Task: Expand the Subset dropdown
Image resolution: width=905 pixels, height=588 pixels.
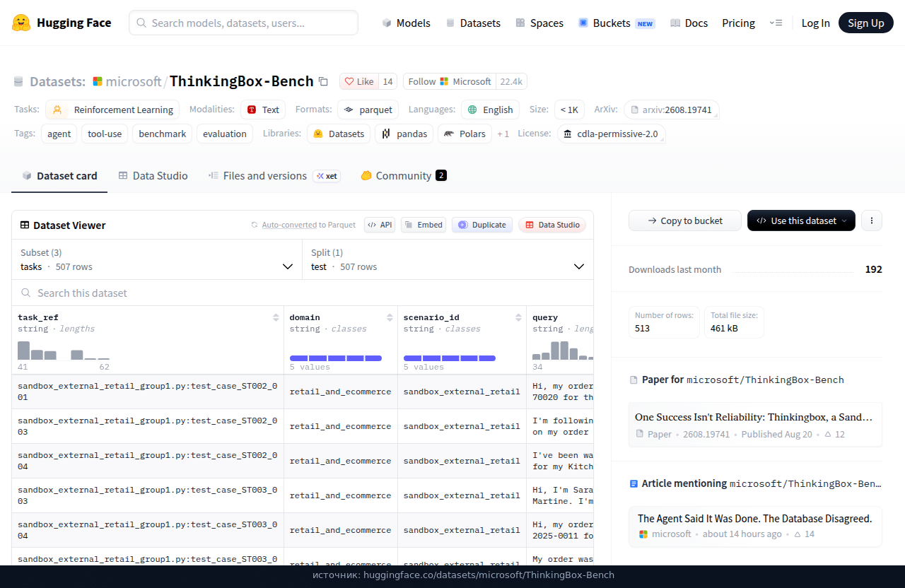Action: pyautogui.click(x=157, y=260)
